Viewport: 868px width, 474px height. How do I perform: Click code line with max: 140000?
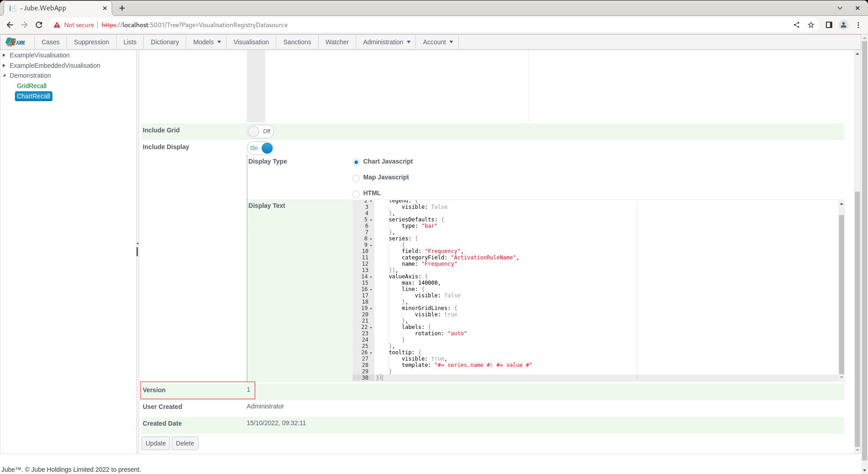[420, 283]
